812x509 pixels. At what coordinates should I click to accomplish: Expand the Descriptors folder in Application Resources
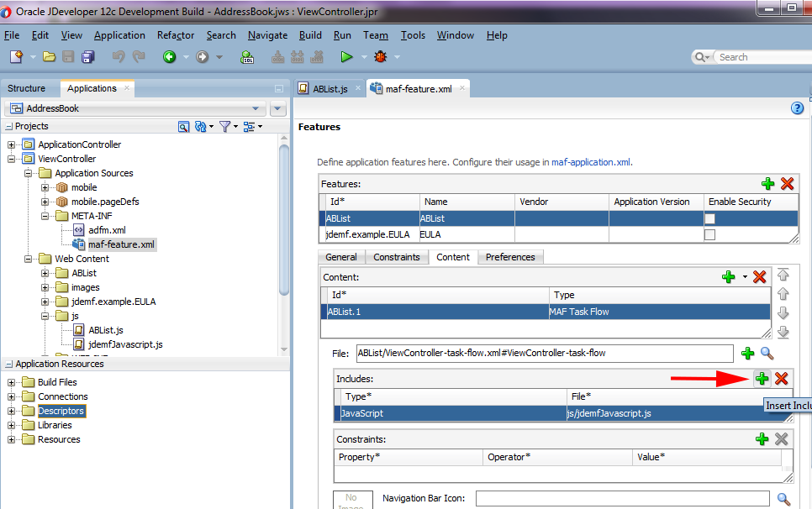(13, 411)
